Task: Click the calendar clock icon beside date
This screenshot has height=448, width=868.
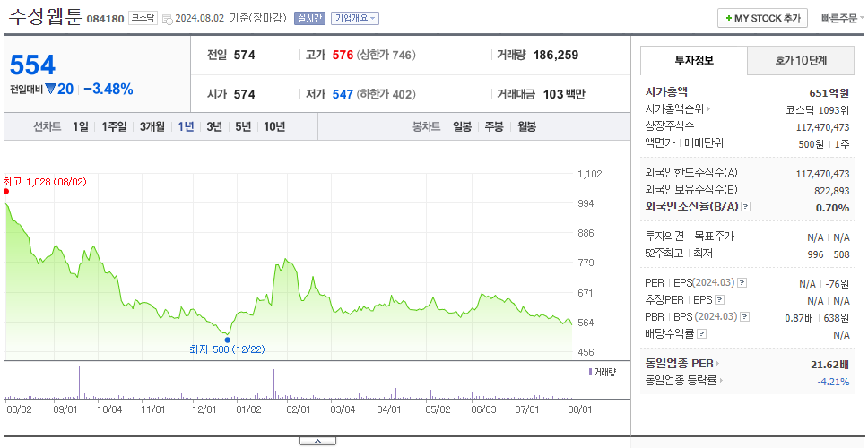Action: click(x=168, y=19)
